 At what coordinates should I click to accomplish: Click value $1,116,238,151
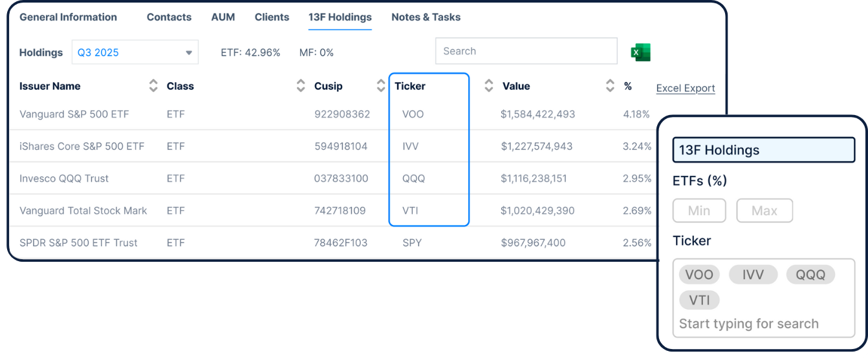[x=534, y=178]
